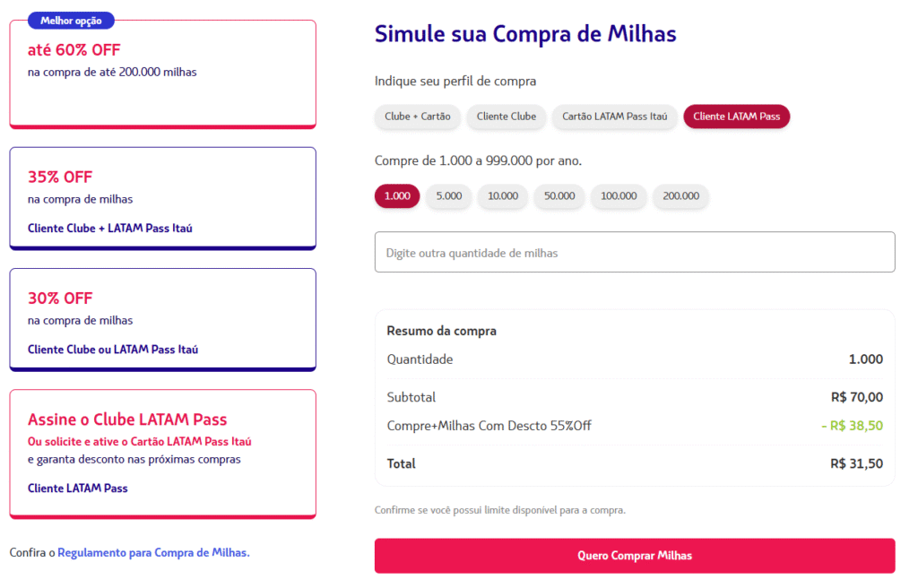This screenshot has width=918, height=588.
Task: Click the até 60% OFF offer card
Action: [x=162, y=76]
